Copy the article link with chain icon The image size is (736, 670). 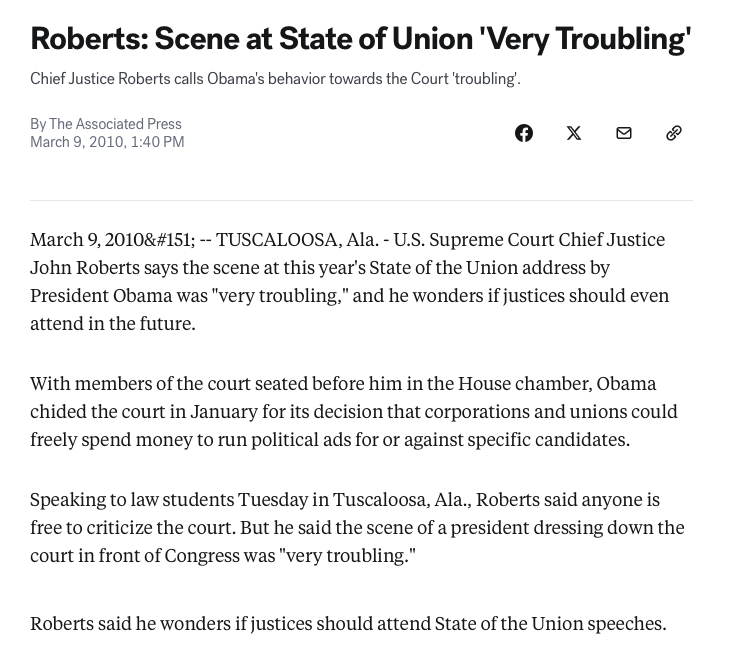674,133
